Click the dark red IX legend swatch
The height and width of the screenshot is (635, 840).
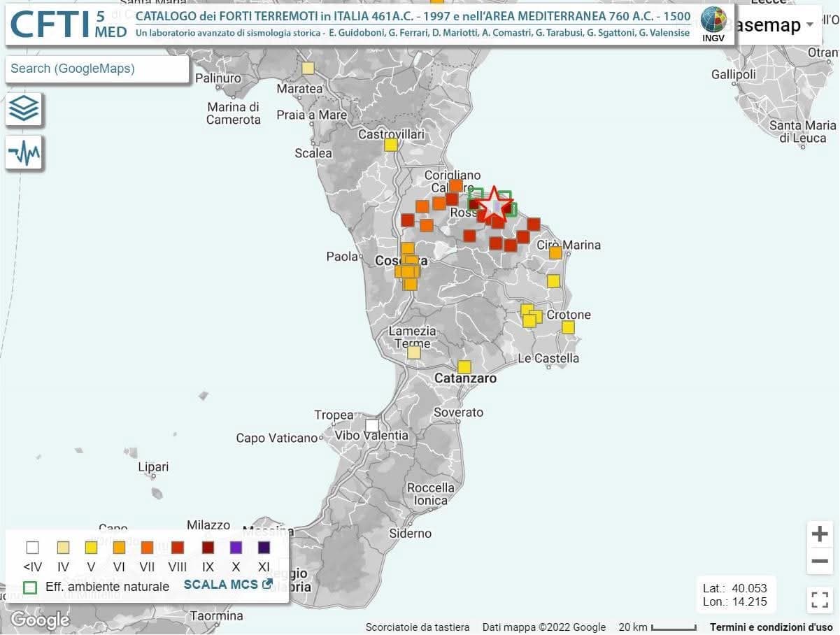coord(207,547)
